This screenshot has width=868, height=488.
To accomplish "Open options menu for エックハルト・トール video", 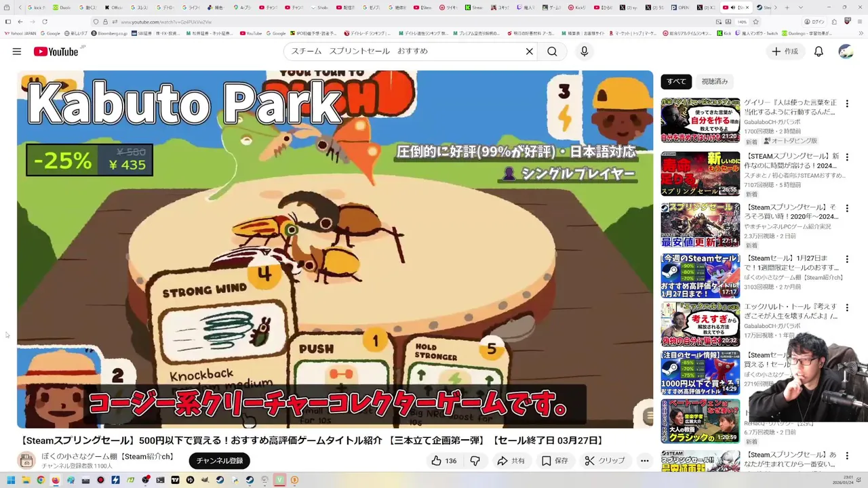I will pos(847,308).
